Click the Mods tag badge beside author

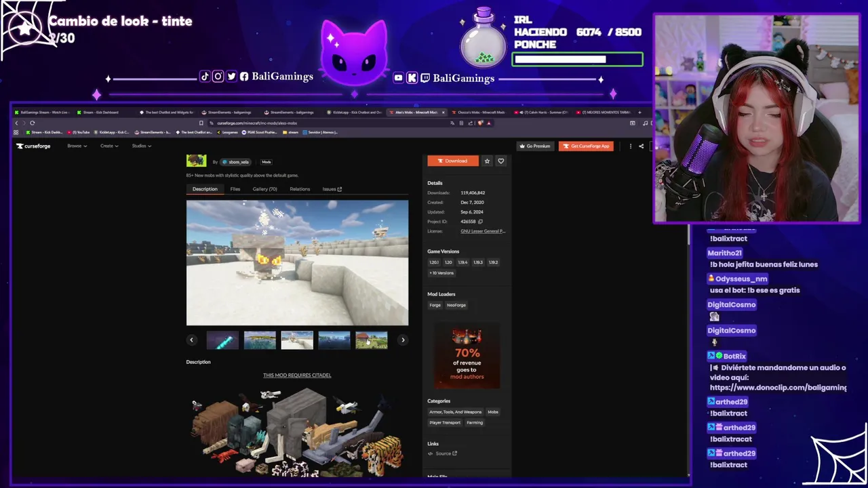pos(267,162)
